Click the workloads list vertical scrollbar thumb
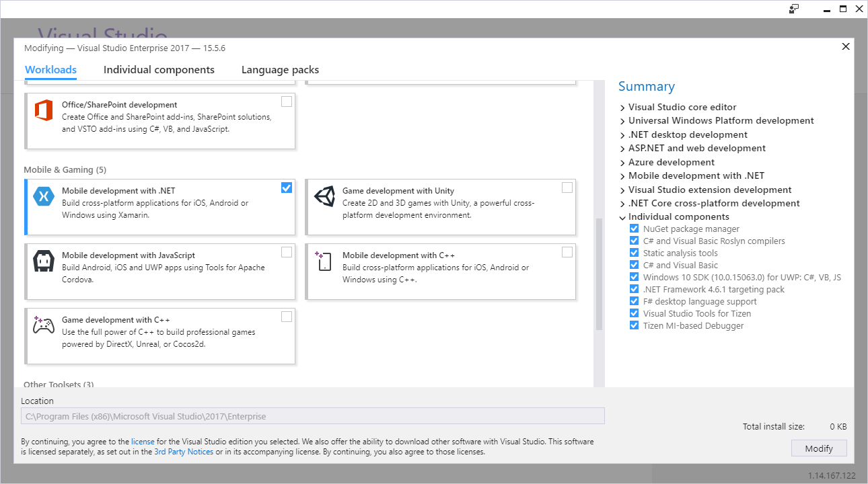The image size is (868, 484). pos(599,274)
